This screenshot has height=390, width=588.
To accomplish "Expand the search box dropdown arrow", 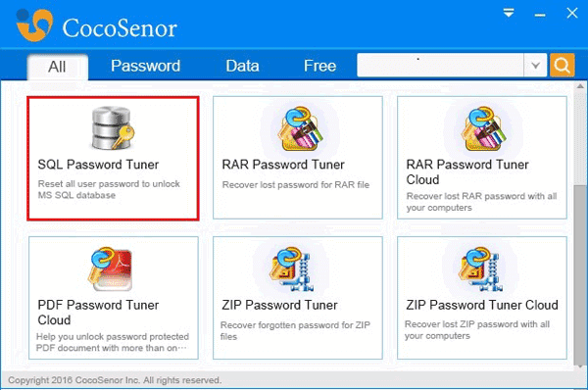I will click(x=535, y=66).
